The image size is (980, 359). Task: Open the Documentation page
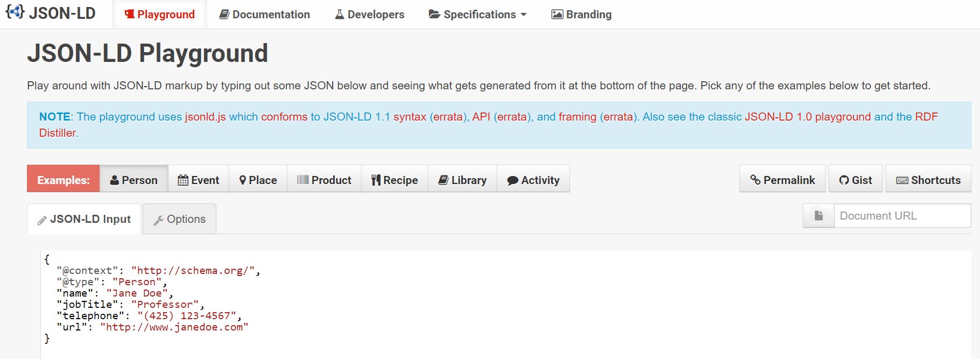tap(265, 15)
